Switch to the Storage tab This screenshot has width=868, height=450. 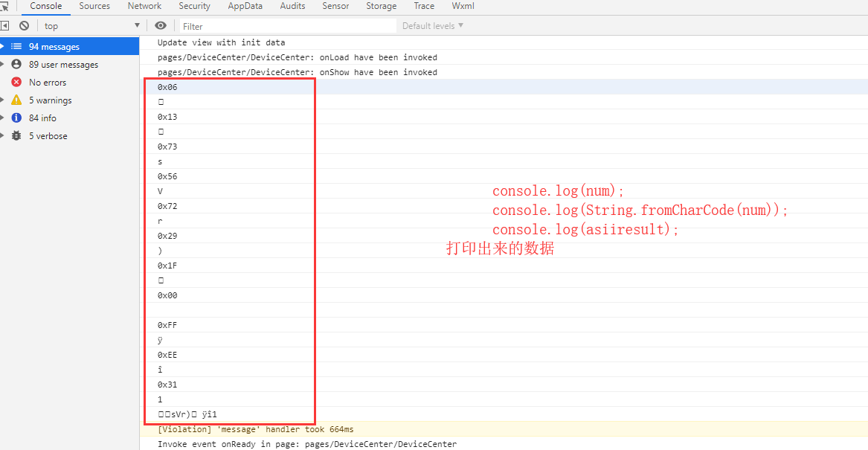(x=382, y=6)
